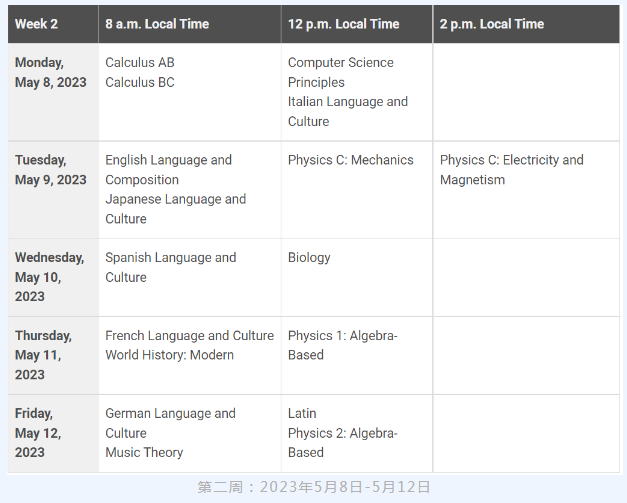Select World History: Modern entry
The width and height of the screenshot is (627, 503).
click(169, 355)
